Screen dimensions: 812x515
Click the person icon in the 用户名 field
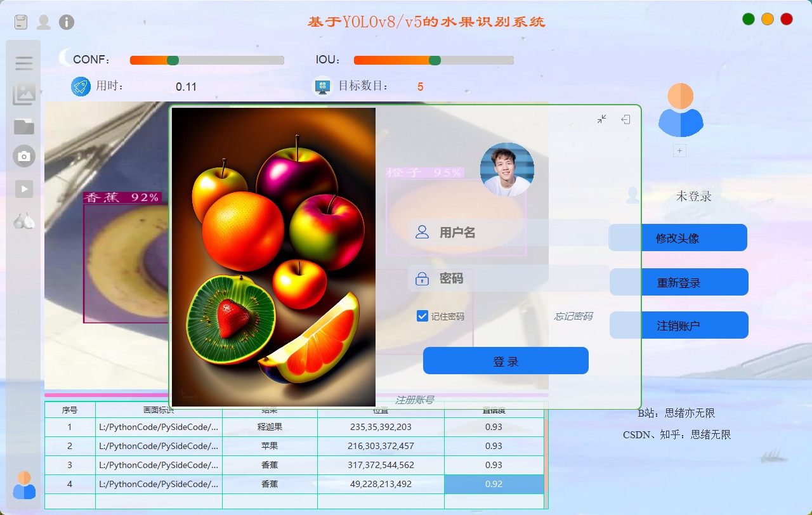pyautogui.click(x=422, y=232)
